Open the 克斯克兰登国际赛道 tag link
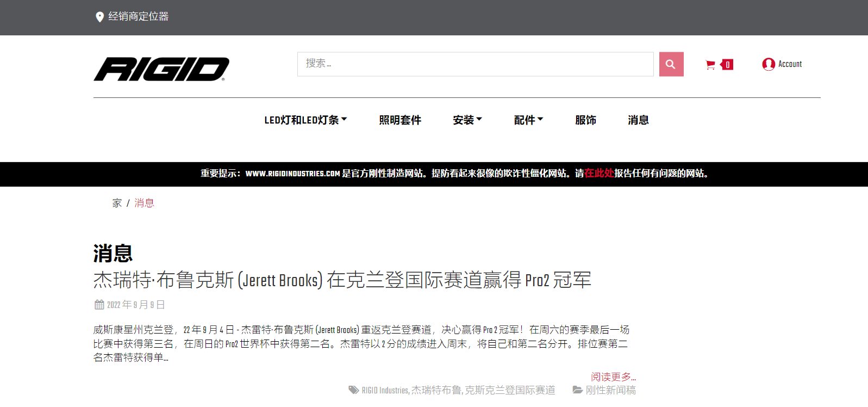Screen dimensions: 868x407 coord(510,391)
